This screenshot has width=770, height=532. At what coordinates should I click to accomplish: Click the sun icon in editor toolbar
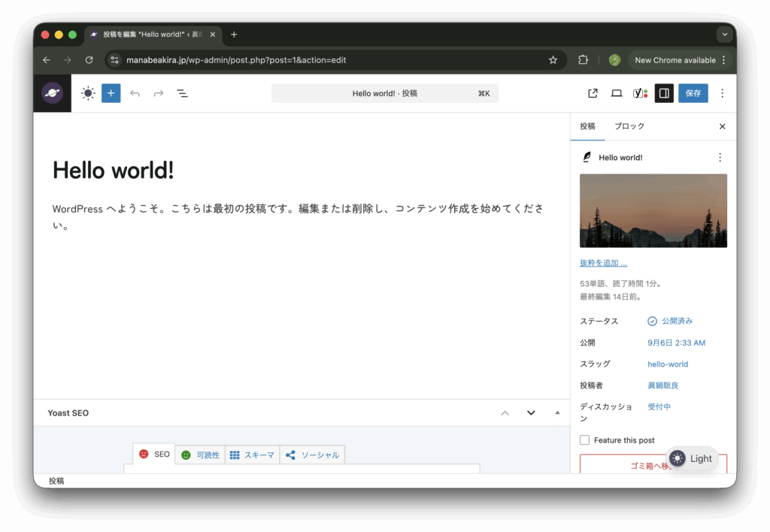tap(88, 93)
